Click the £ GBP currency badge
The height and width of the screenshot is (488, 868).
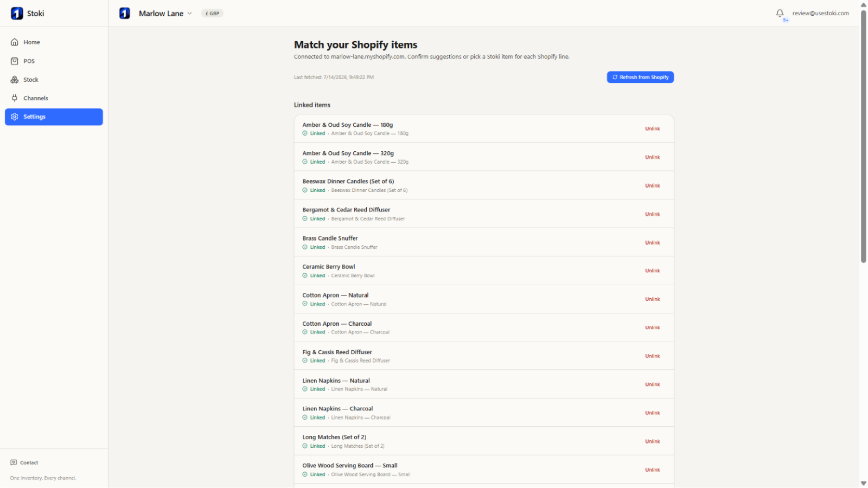pos(212,14)
